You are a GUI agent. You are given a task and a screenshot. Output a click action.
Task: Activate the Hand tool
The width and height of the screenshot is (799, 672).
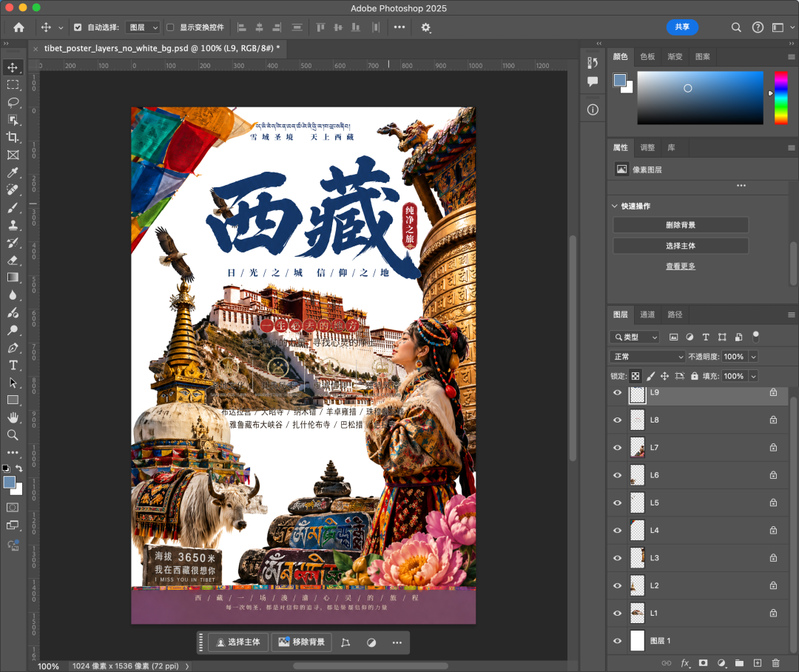[x=13, y=418]
